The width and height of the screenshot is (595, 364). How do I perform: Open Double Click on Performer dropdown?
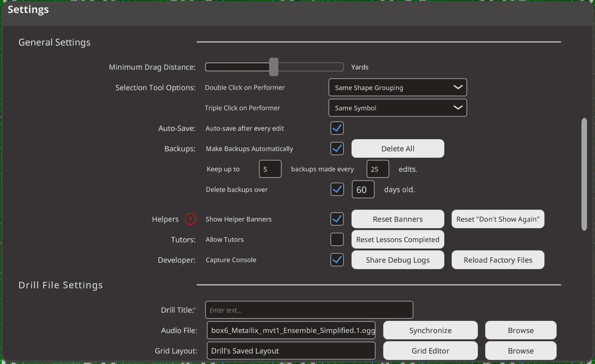click(397, 87)
